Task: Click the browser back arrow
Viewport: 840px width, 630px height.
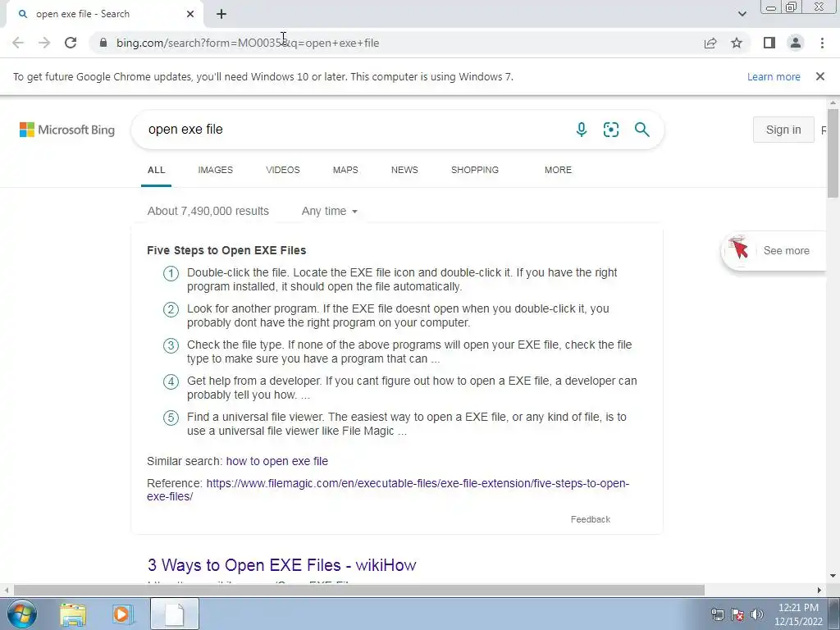Action: point(18,43)
